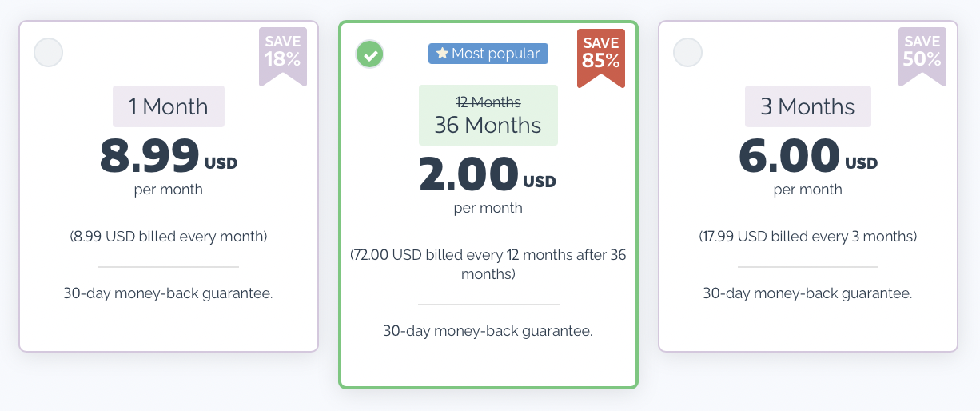980x411 pixels.
Task: Select the 1 Month plan radio button
Action: [x=48, y=53]
